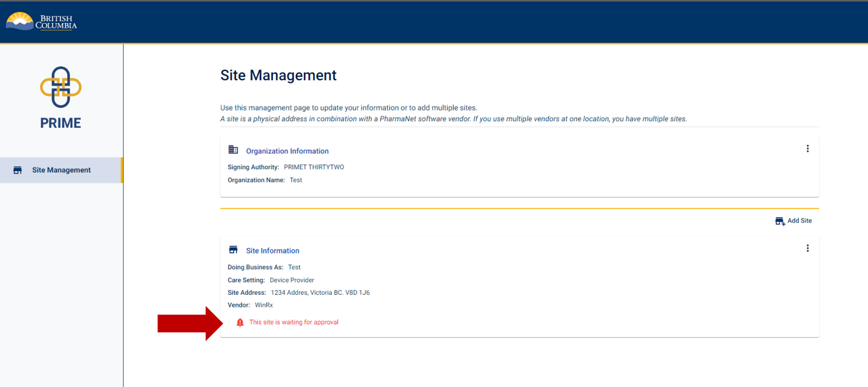
Task: Select the Site Management sidebar icon
Action: pos(17,169)
